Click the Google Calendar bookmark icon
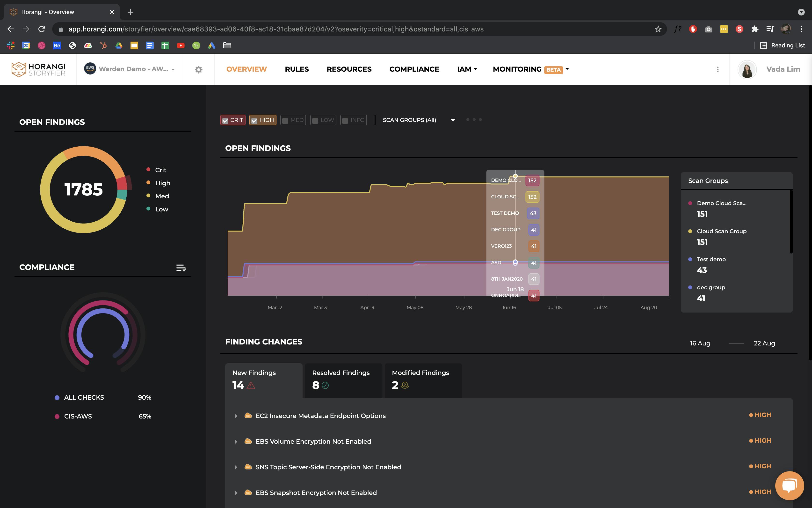Screen dimensions: 812x508 coord(26,45)
